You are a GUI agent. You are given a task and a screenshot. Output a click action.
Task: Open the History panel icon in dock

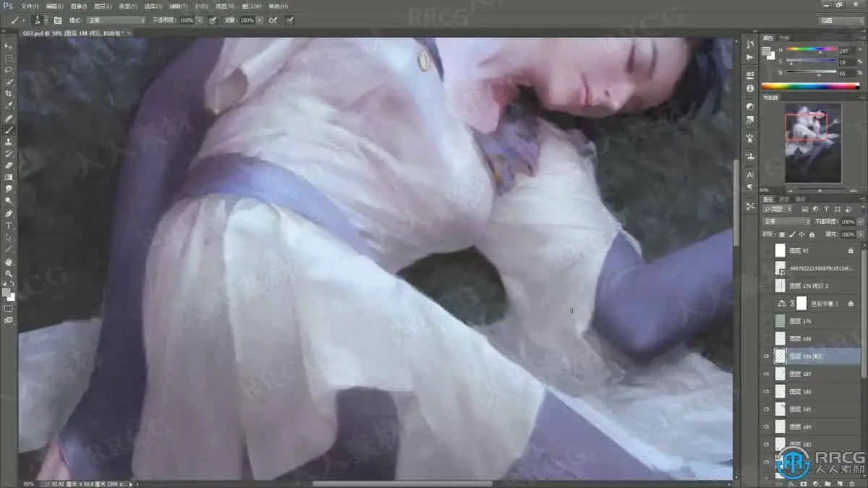coord(749,44)
